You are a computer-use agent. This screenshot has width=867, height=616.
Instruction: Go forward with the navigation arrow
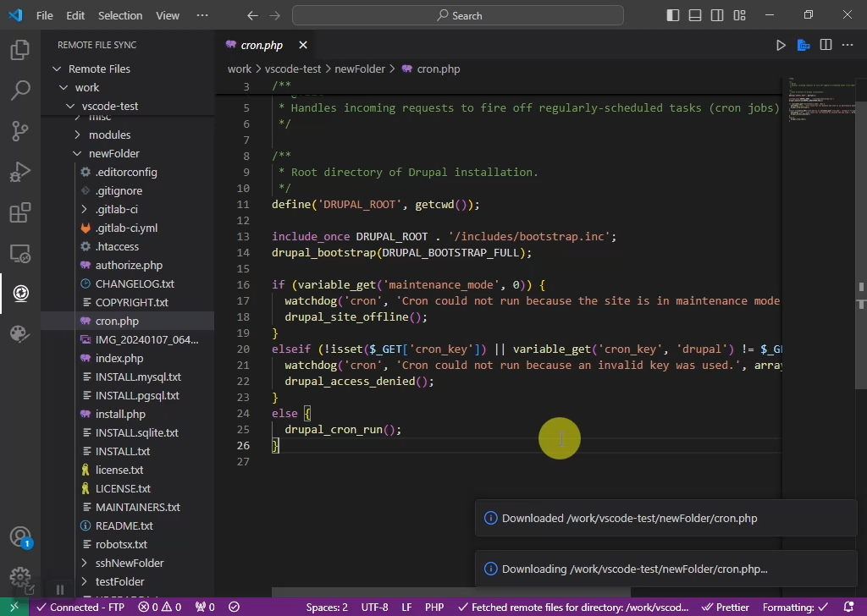275,15
